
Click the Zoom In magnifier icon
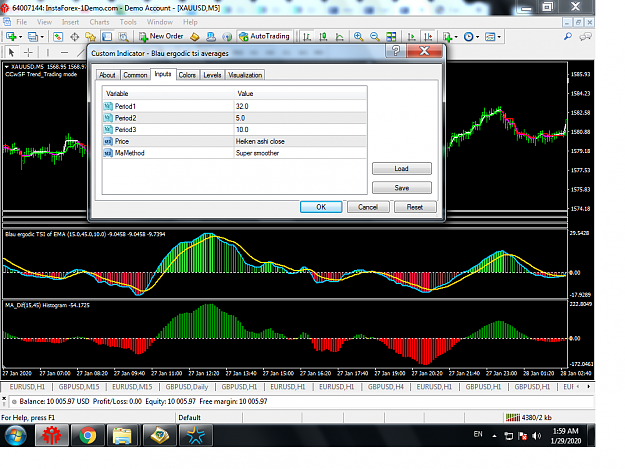(358, 37)
